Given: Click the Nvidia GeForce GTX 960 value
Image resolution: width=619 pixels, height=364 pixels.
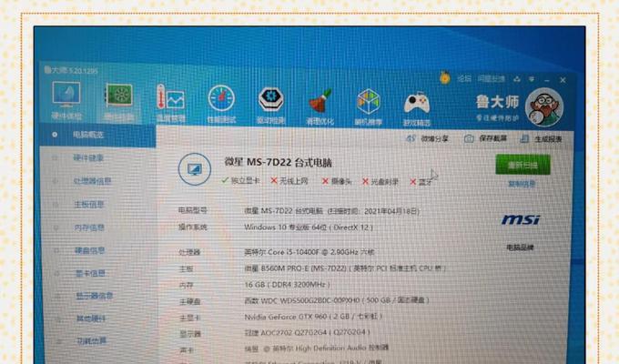Looking at the screenshot, I should coord(313,317).
